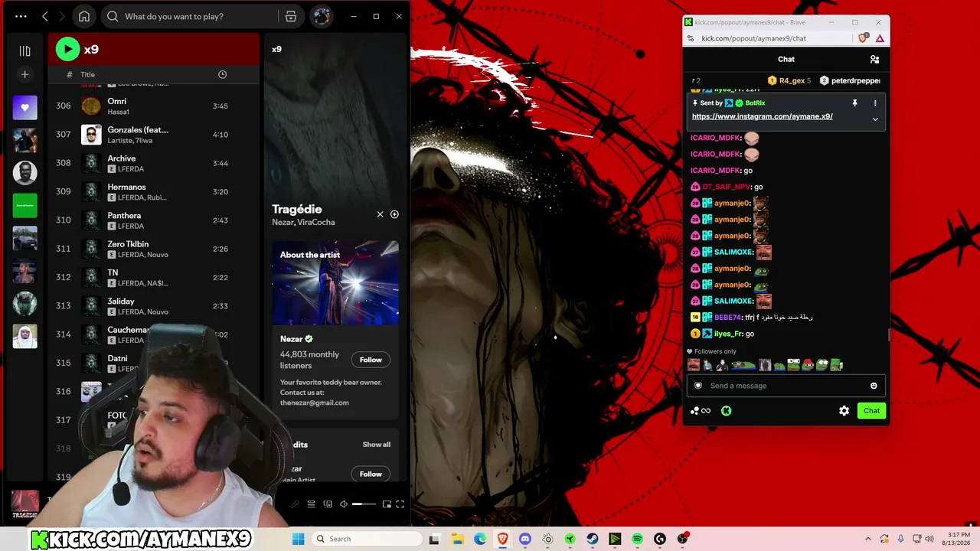The height and width of the screenshot is (551, 980).
Task: Open Liked Songs in the library sidebar
Action: [24, 107]
